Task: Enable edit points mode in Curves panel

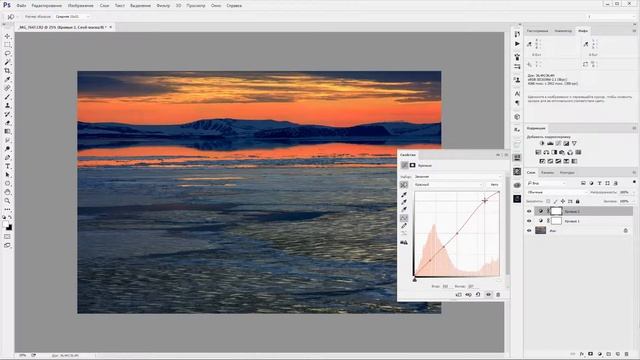Action: click(404, 218)
